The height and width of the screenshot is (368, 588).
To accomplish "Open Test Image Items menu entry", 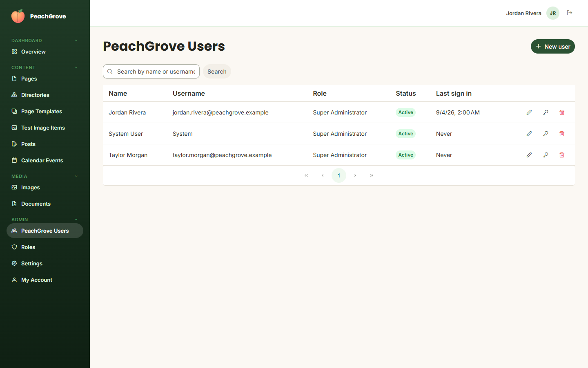I will (x=45, y=128).
